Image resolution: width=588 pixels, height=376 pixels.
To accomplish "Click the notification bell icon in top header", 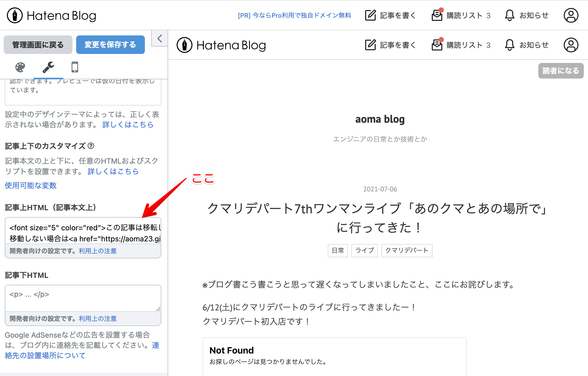I will [x=509, y=15].
